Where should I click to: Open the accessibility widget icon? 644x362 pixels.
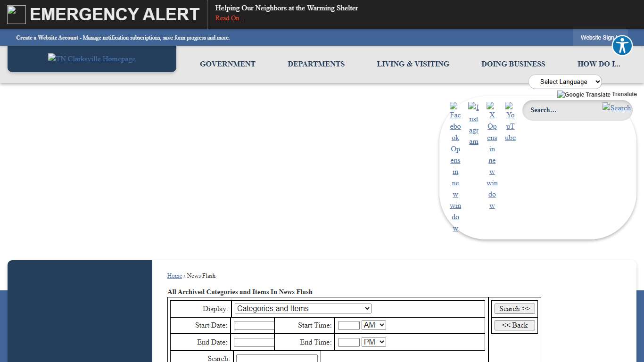[x=622, y=46]
